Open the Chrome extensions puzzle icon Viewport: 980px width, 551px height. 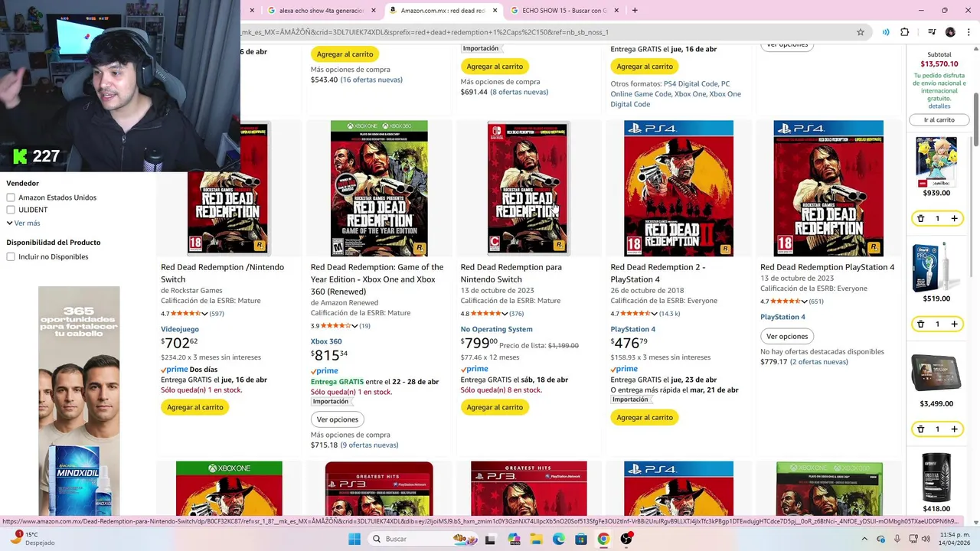pyautogui.click(x=905, y=32)
